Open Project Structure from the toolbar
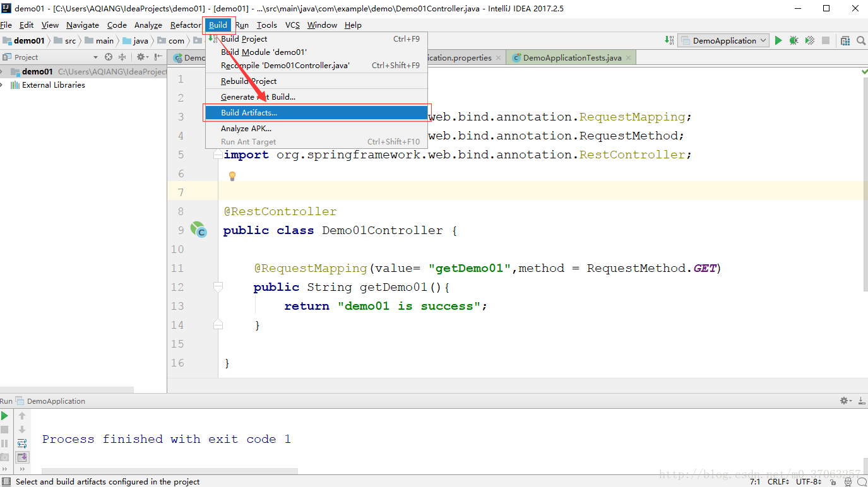Viewport: 868px width, 487px height. point(845,40)
